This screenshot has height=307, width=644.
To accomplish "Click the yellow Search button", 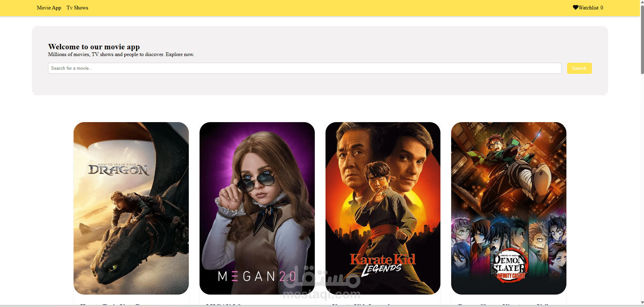I will click(579, 68).
